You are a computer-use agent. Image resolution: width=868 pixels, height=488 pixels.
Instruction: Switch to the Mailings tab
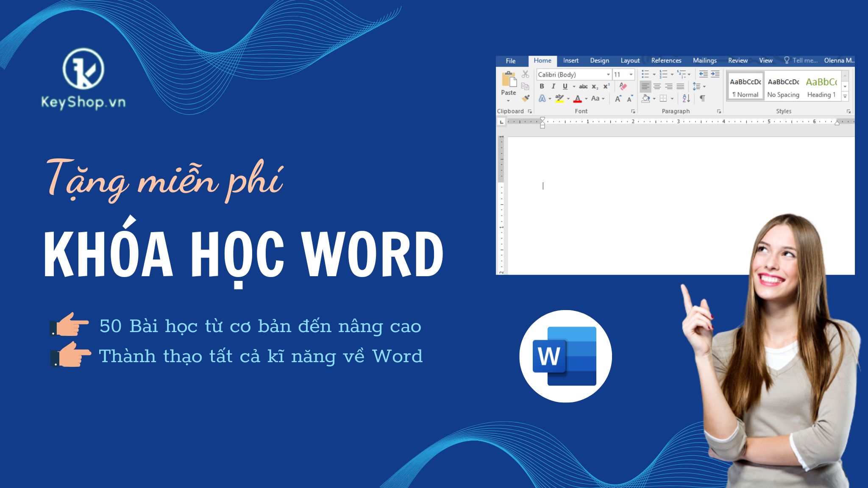click(704, 61)
